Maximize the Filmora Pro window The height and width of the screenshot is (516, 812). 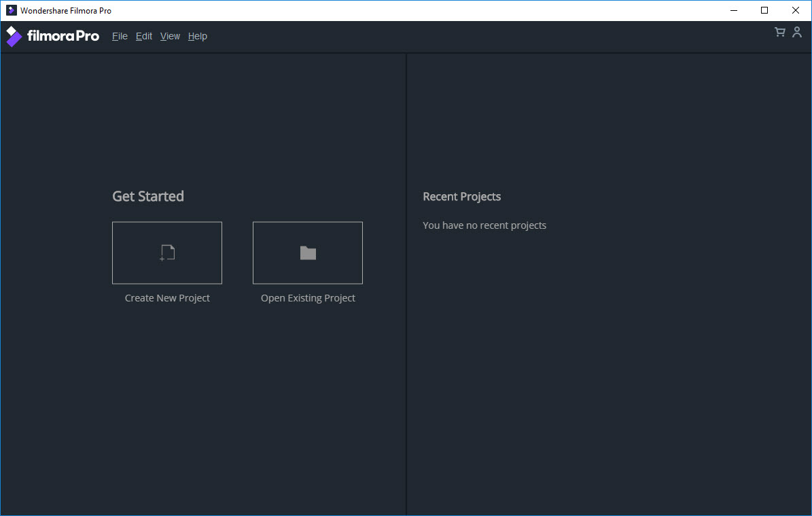click(764, 10)
